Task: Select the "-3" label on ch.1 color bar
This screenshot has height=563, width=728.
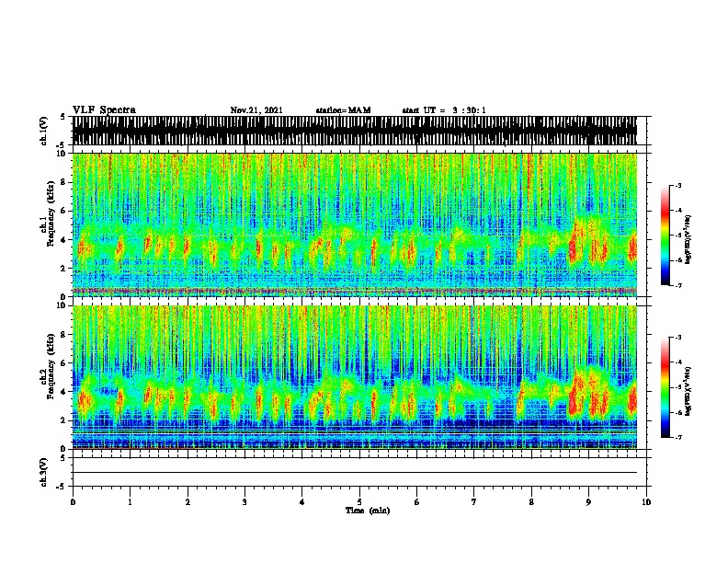Action: pos(678,185)
